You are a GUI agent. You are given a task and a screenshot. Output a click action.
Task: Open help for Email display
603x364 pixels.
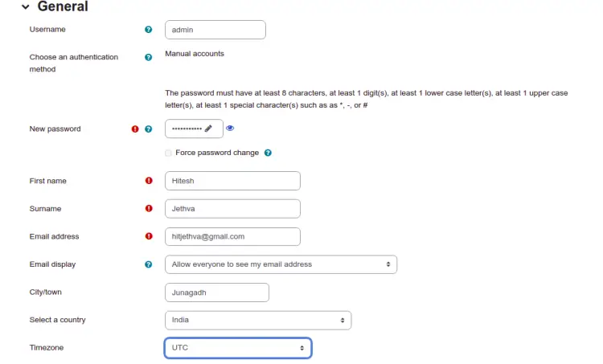(149, 264)
